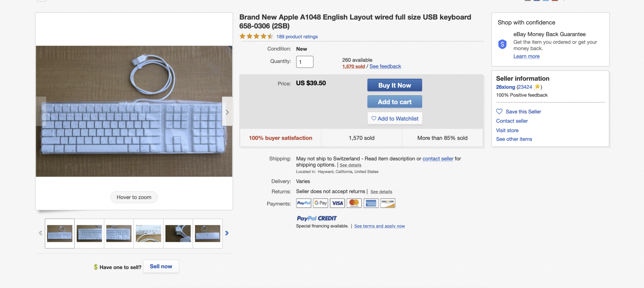This screenshot has height=288, width=644.
Task: Click the heart icon beside Save this Seller
Action: [x=499, y=111]
